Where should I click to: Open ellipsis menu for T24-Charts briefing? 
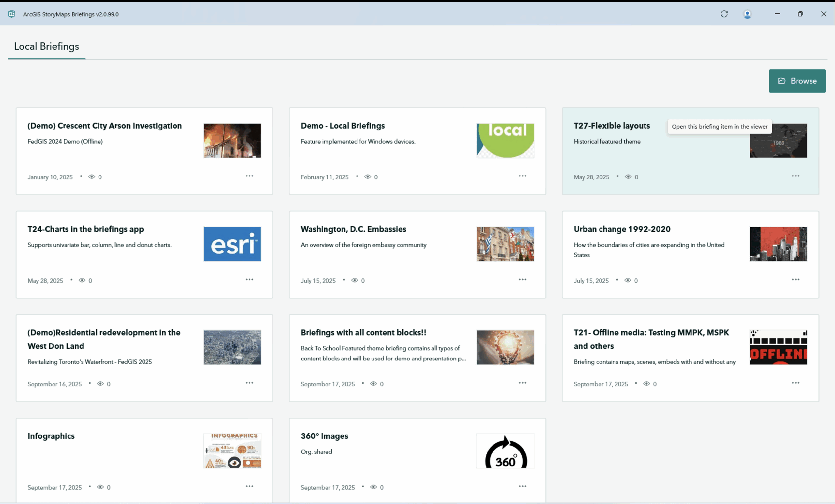pyautogui.click(x=250, y=279)
